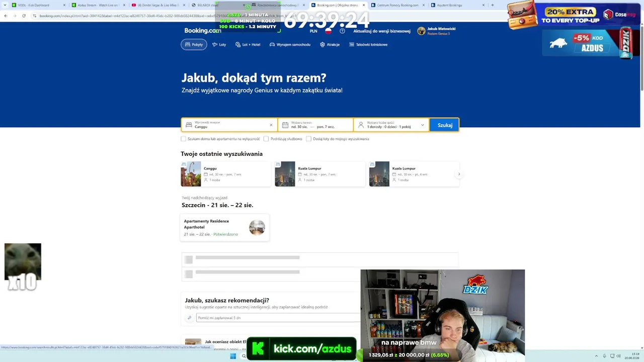Open Jakub Matowicki profile avatar
Viewport: 644px width, 362px height.
tap(421, 31)
